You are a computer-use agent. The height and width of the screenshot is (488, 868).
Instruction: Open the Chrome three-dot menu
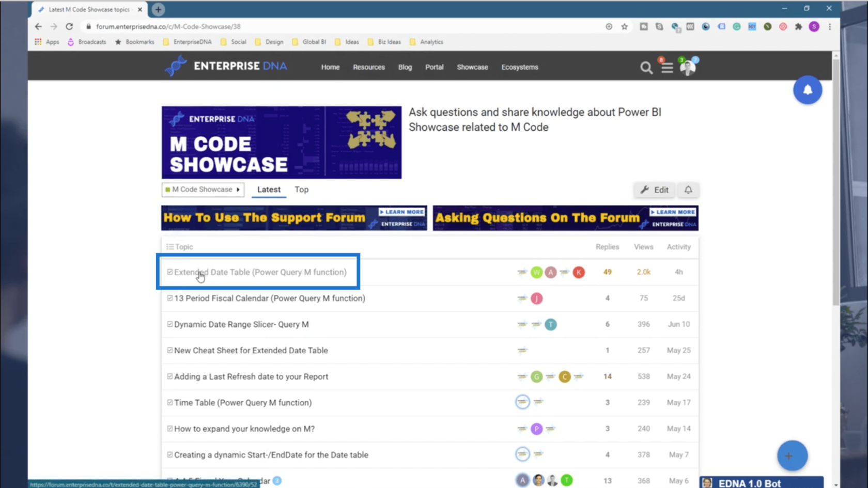pyautogui.click(x=830, y=26)
